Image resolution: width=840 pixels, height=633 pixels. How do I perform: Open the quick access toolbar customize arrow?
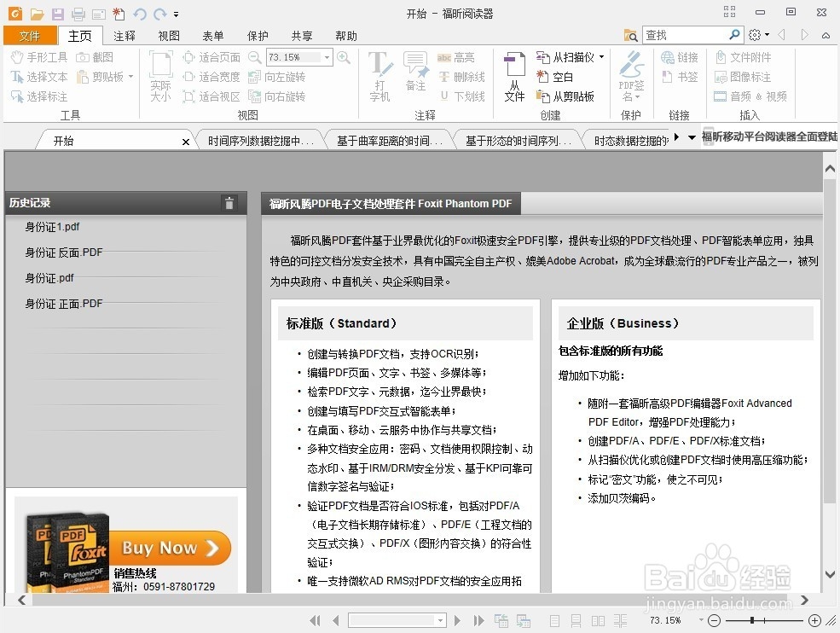(176, 15)
